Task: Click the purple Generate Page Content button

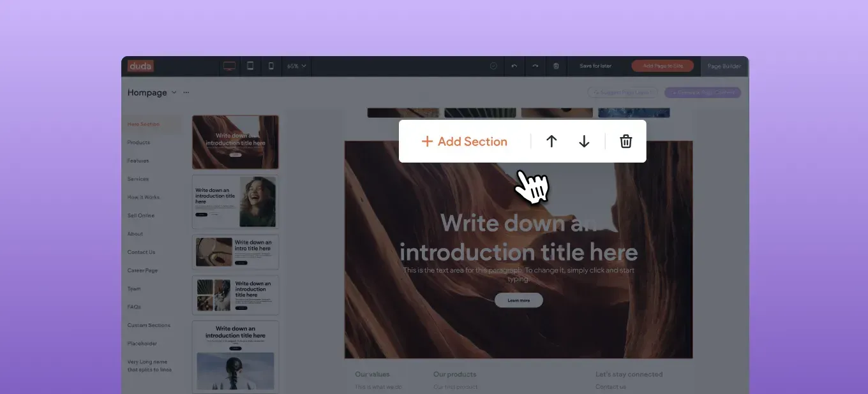Action: click(x=703, y=92)
